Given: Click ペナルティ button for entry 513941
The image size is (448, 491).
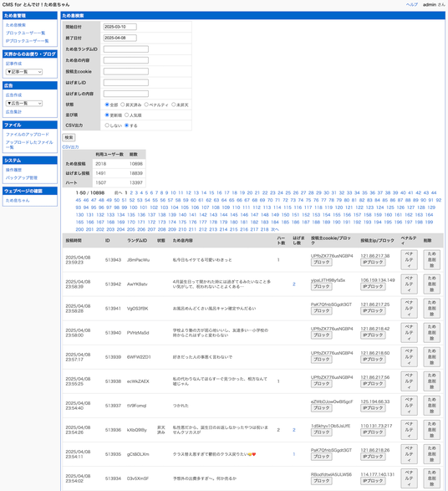Looking at the screenshot, I should [x=409, y=309].
